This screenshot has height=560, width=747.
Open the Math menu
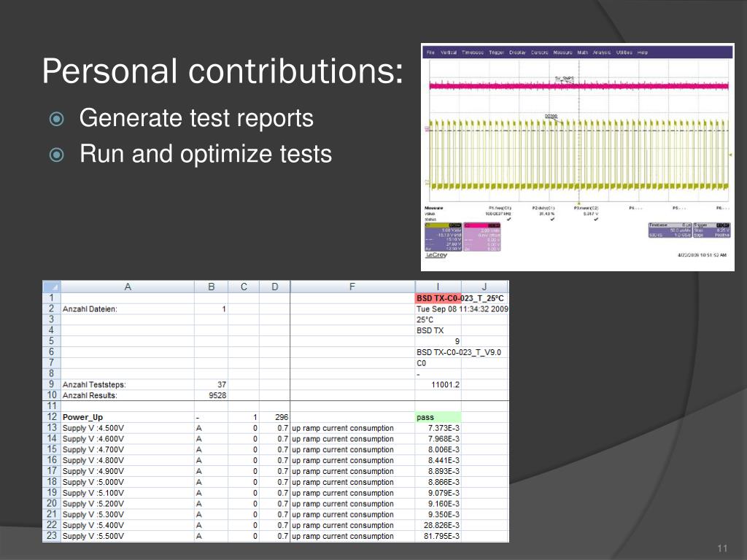tap(583, 52)
